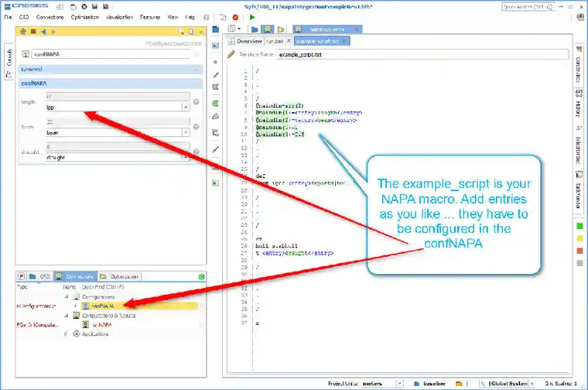Screen dimensions: 588x390
Task: Click the confNAPA name input field
Action: tap(111, 54)
